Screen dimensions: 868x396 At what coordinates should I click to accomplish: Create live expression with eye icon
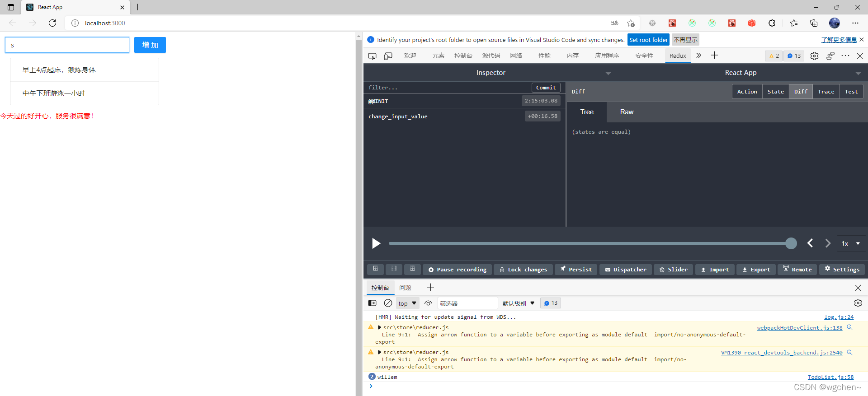tap(428, 303)
